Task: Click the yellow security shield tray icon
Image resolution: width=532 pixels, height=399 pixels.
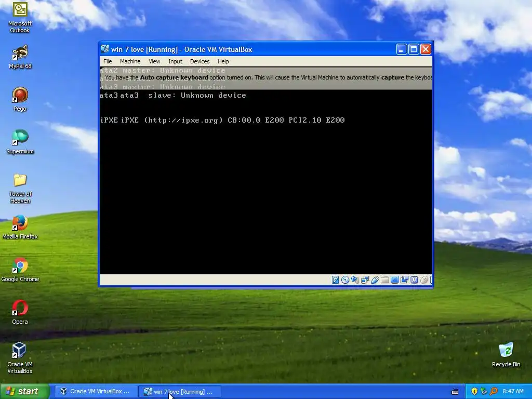Action: [x=474, y=392]
